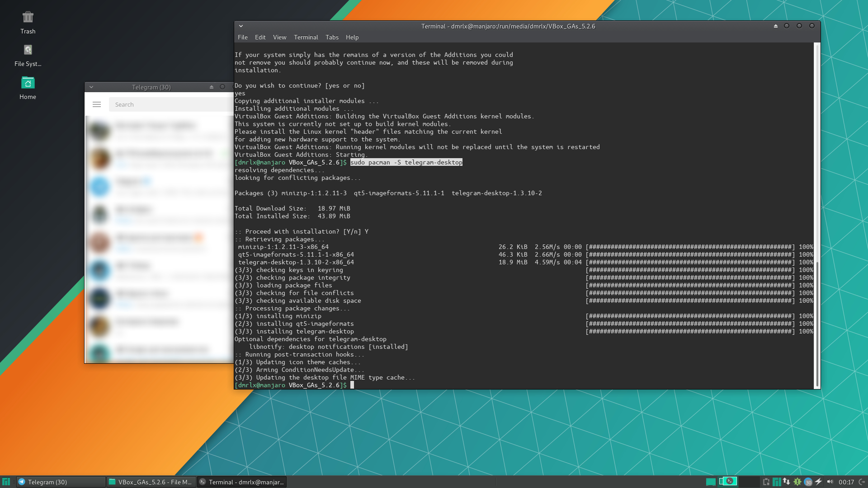
Task: Shade the Telegram window with the eject-style button
Action: [212, 87]
